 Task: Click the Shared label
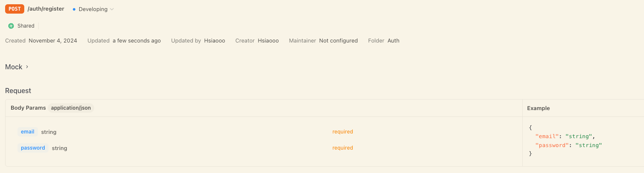[x=26, y=26]
